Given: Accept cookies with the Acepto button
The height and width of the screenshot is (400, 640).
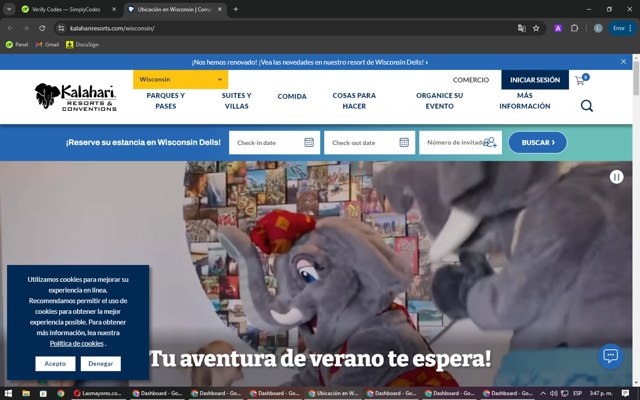Looking at the screenshot, I should pos(55,364).
